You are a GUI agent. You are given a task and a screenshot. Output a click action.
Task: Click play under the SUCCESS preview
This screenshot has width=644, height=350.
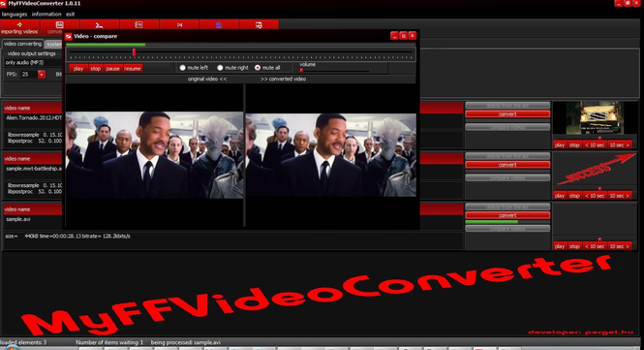560,195
